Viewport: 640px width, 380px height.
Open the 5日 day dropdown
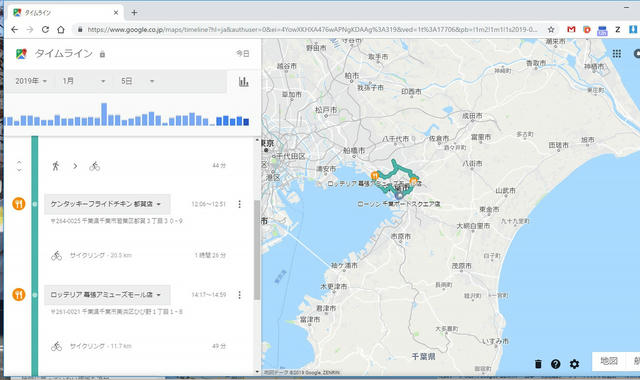coord(137,81)
